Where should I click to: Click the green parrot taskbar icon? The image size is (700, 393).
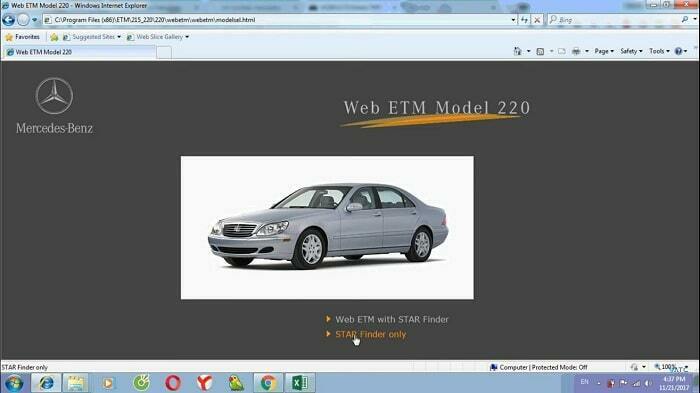click(236, 383)
